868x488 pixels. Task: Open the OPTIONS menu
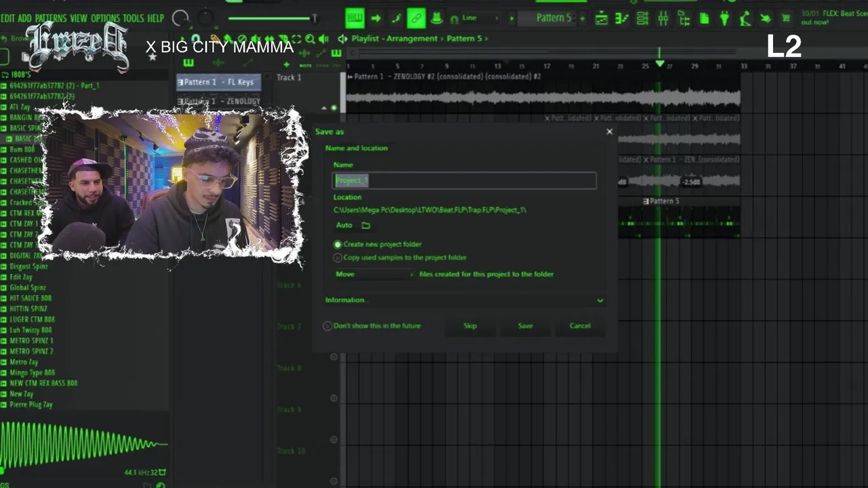(105, 18)
